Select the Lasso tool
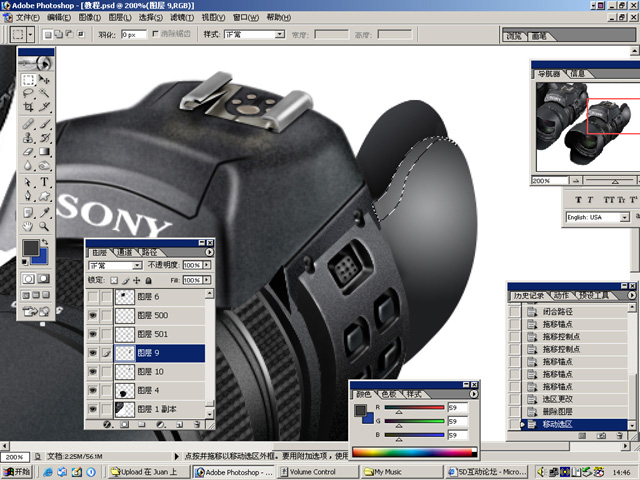This screenshot has width=640, height=480. (x=28, y=93)
